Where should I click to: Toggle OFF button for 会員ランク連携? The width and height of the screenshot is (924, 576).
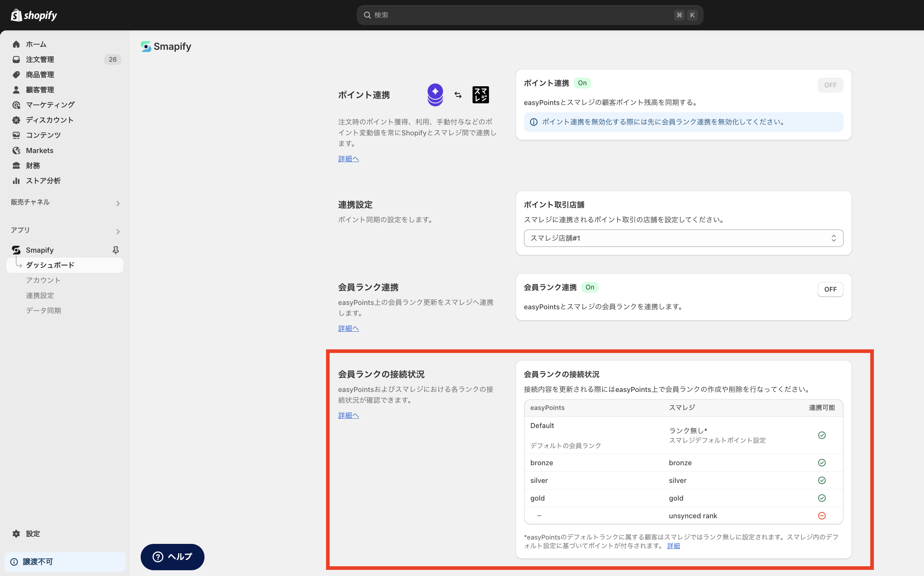point(830,289)
